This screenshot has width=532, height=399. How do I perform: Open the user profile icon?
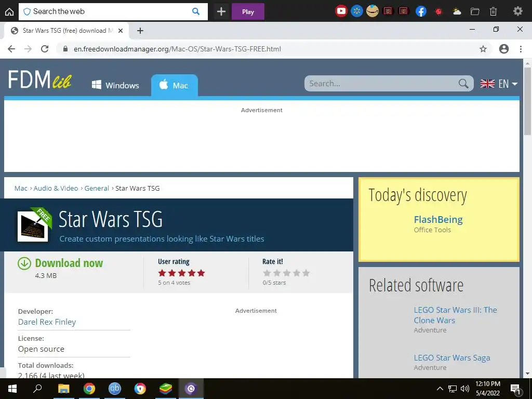[504, 49]
